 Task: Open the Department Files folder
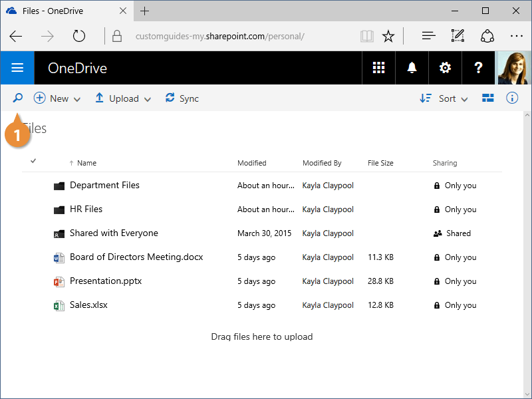click(x=104, y=186)
